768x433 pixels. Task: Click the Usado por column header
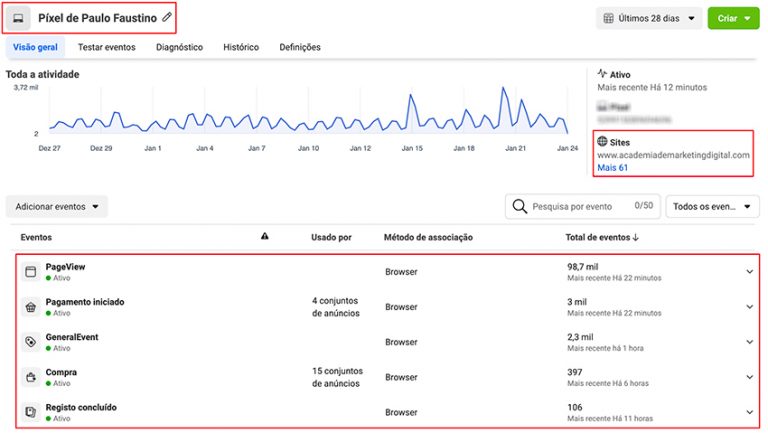331,237
